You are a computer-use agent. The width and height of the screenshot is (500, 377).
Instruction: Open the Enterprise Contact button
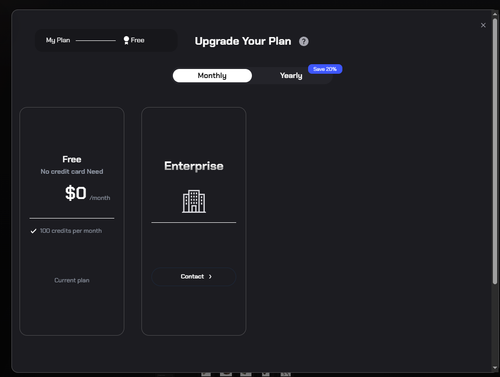pos(194,277)
